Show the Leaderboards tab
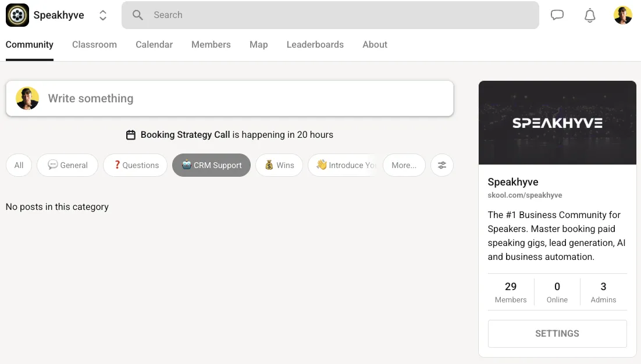641x364 pixels. 315,45
